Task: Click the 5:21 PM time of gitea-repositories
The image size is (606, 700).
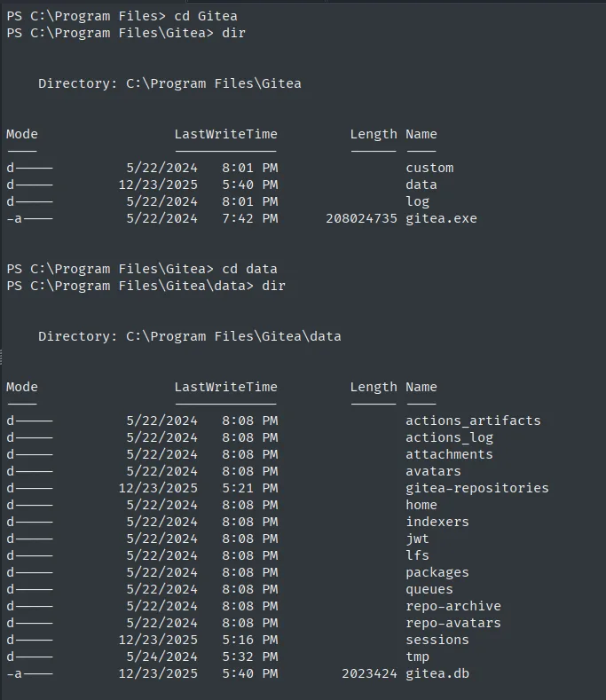Action: point(250,488)
